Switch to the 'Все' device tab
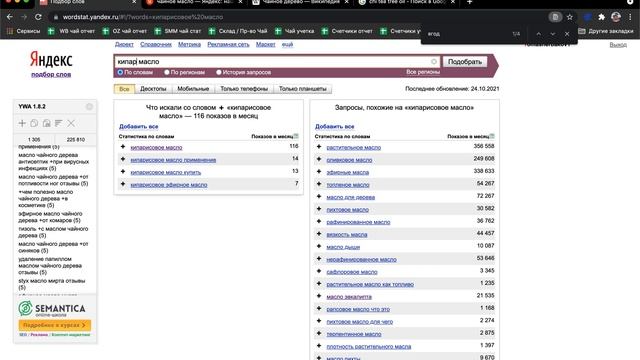This screenshot has height=360, width=640. point(124,89)
